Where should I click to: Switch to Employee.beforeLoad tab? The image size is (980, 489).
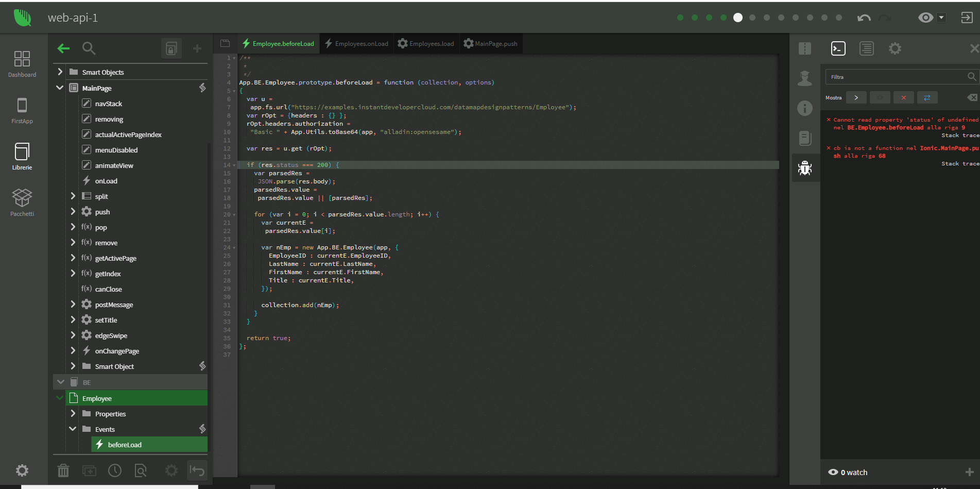point(278,43)
